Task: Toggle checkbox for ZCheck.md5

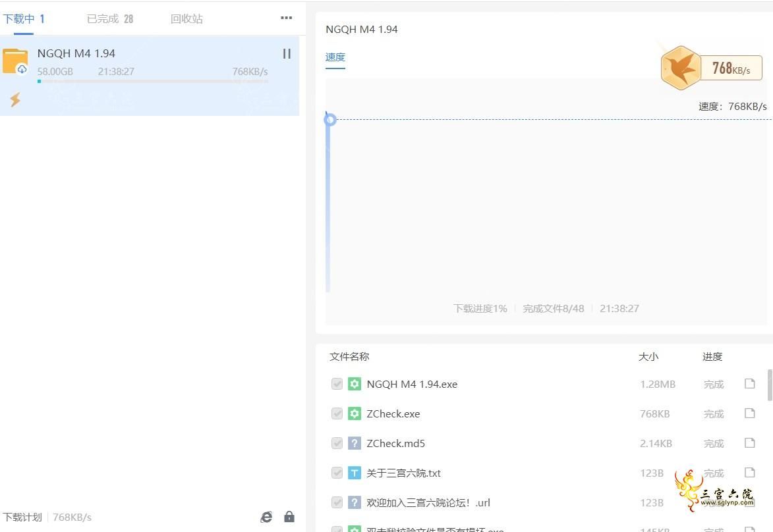Action: (337, 443)
